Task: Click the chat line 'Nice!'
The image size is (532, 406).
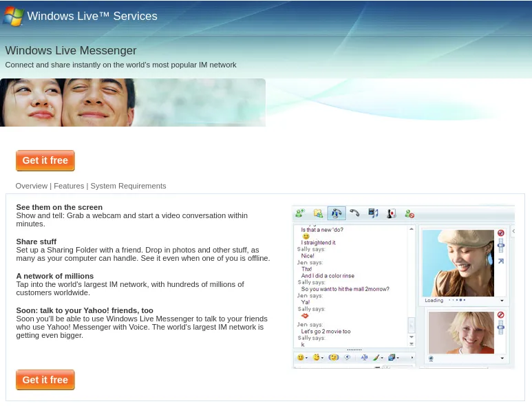Action: tap(308, 256)
